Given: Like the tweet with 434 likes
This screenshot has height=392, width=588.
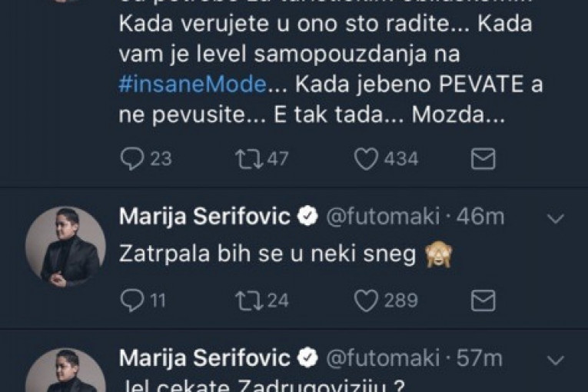Looking at the screenshot, I should coord(367,159).
